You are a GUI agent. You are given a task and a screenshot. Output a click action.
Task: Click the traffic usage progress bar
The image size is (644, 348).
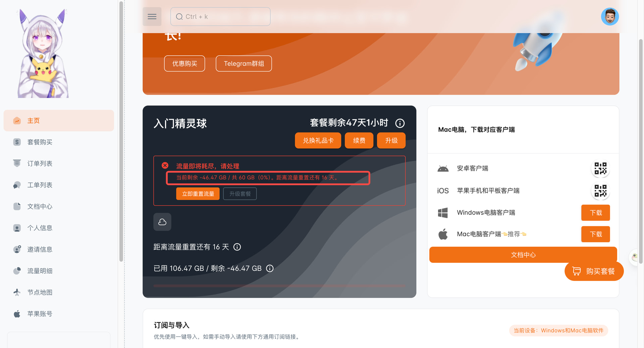pos(279,286)
